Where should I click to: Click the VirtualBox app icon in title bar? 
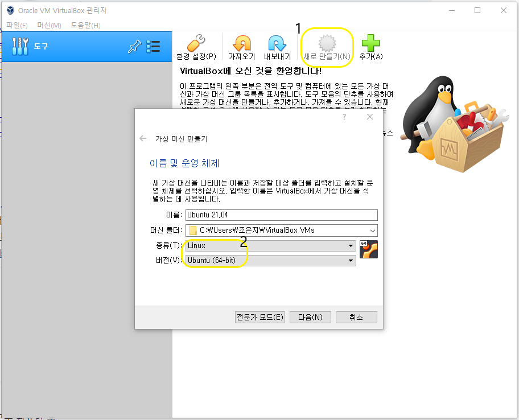(x=10, y=11)
